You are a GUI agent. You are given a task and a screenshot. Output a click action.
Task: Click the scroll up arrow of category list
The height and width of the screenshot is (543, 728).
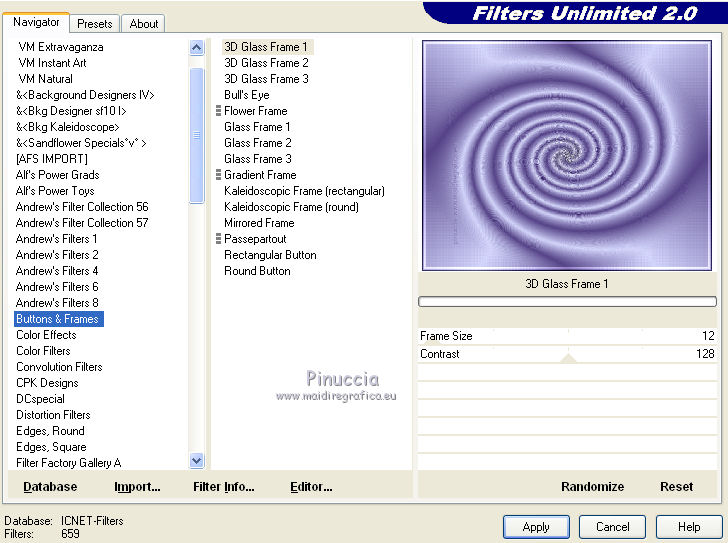pyautogui.click(x=197, y=47)
